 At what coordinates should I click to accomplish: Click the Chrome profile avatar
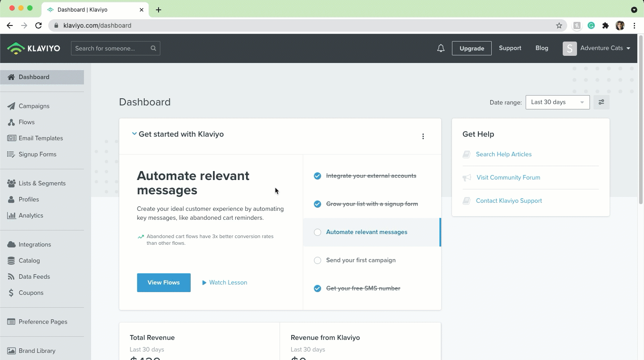pyautogui.click(x=620, y=25)
